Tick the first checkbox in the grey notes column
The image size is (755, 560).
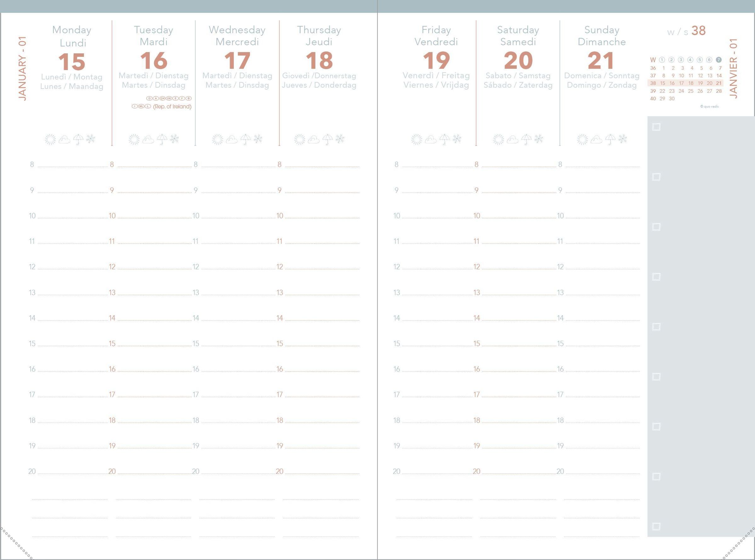(x=656, y=127)
